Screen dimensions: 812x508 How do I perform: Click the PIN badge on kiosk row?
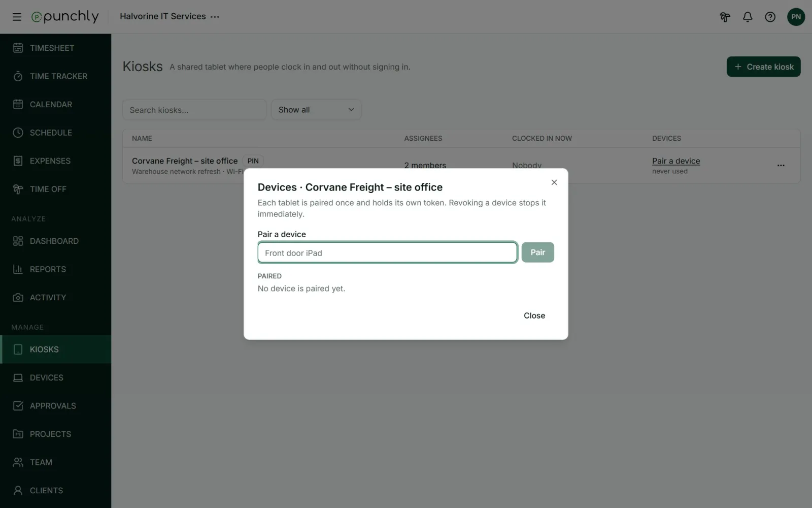[253, 161]
